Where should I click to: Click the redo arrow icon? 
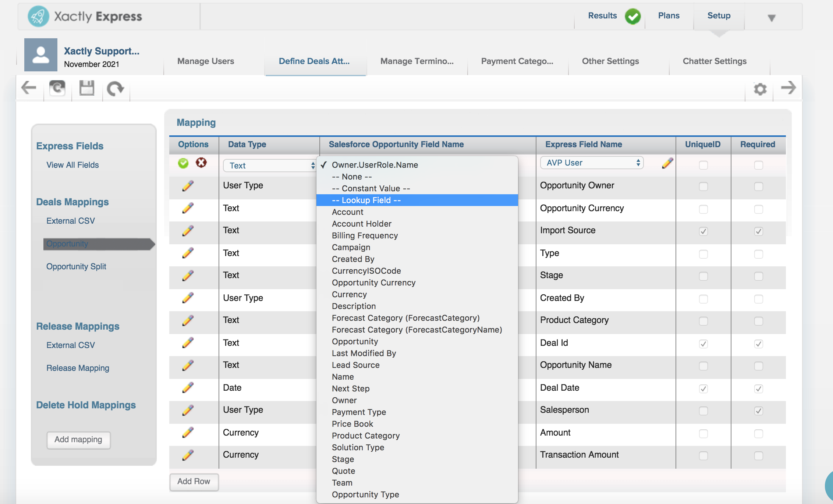115,88
